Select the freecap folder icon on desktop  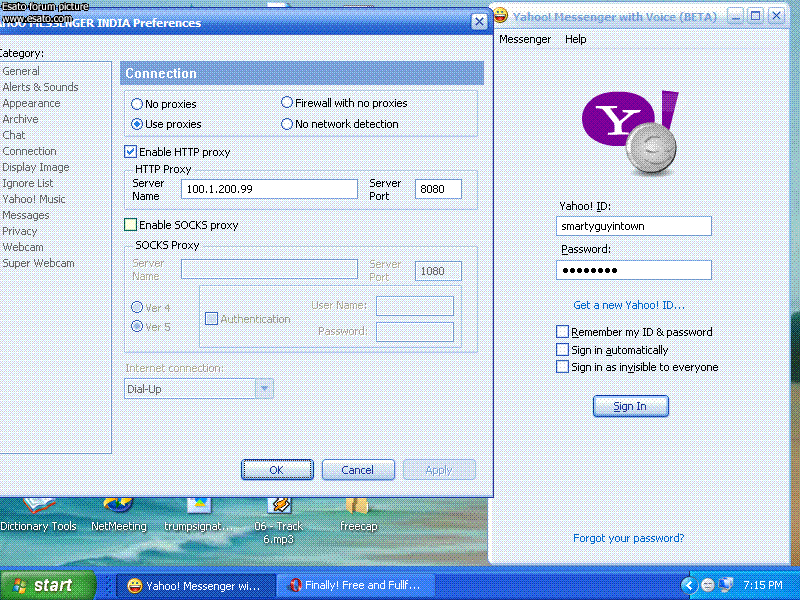click(x=358, y=515)
